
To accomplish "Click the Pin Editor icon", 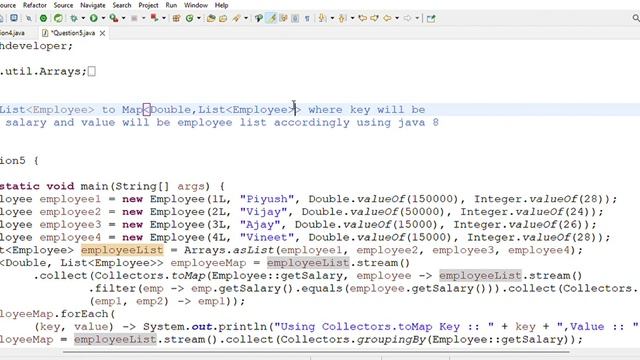I will click(431, 18).
